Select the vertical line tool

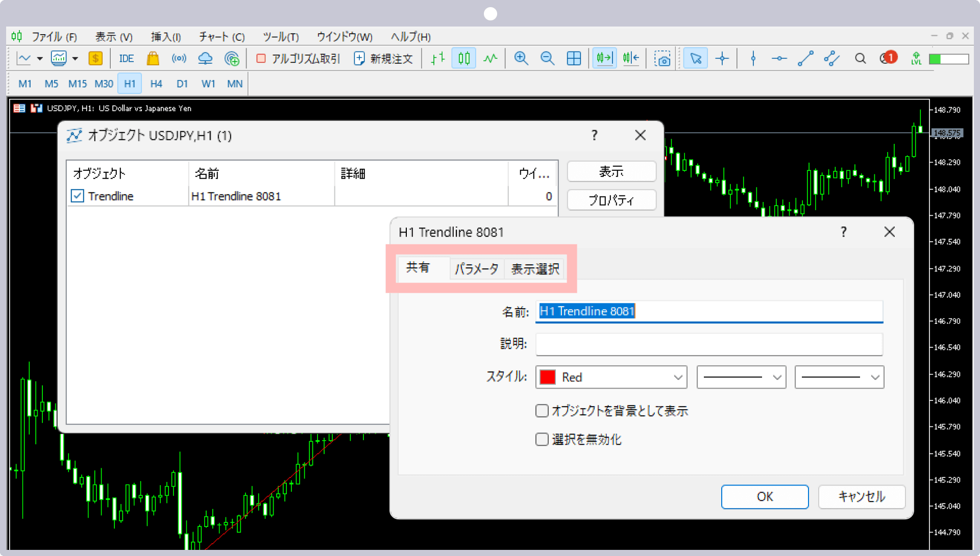click(x=753, y=59)
